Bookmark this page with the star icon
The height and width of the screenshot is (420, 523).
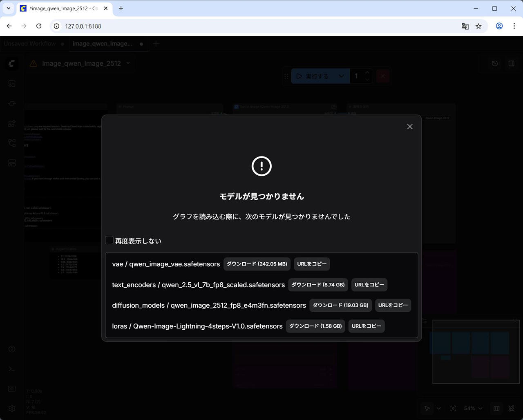pos(478,26)
